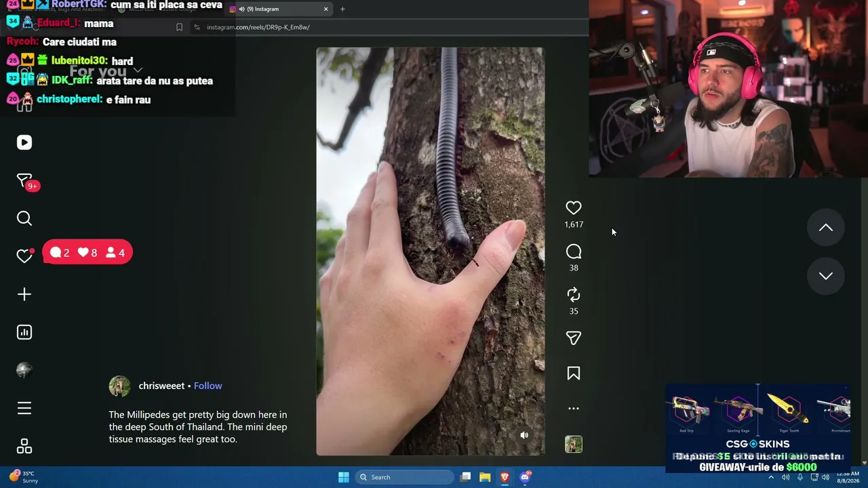Open the Reels section in Instagram sidebar

(x=24, y=142)
